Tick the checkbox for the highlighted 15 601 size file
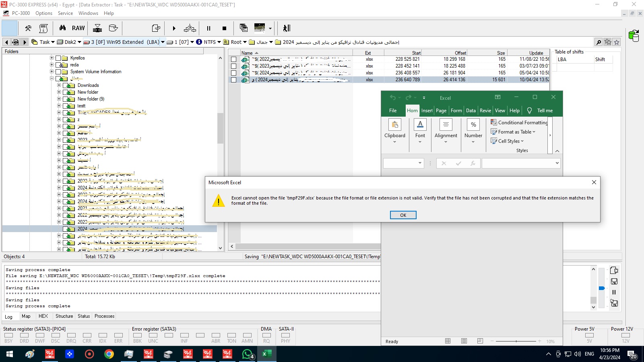This screenshot has height=362, width=644. 233,80
